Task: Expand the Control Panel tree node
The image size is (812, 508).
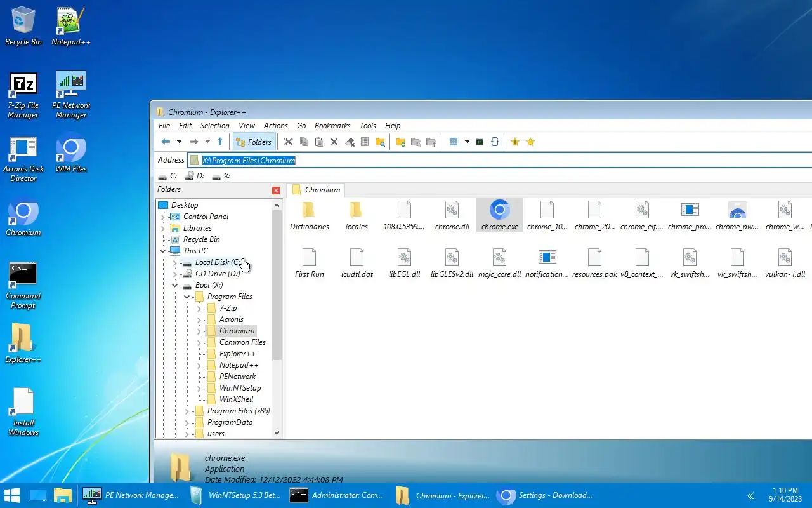Action: 163,217
